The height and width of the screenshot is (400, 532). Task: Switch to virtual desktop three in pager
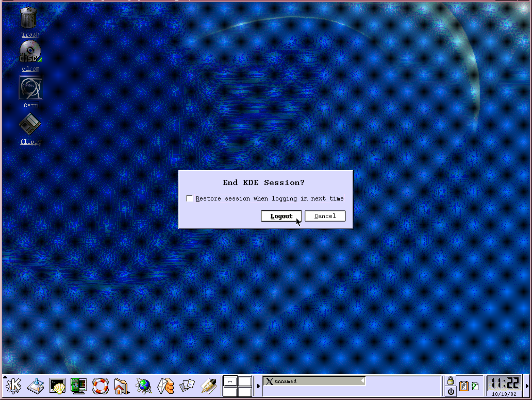pyautogui.click(x=230, y=392)
